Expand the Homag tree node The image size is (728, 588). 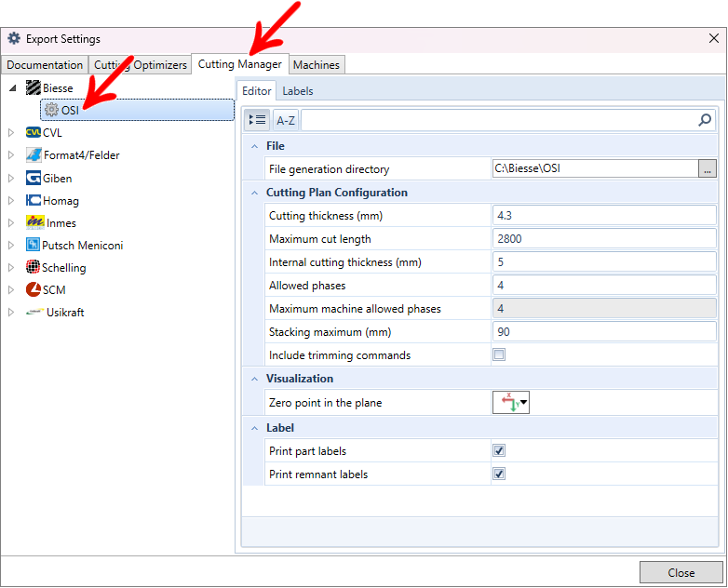[x=11, y=200]
